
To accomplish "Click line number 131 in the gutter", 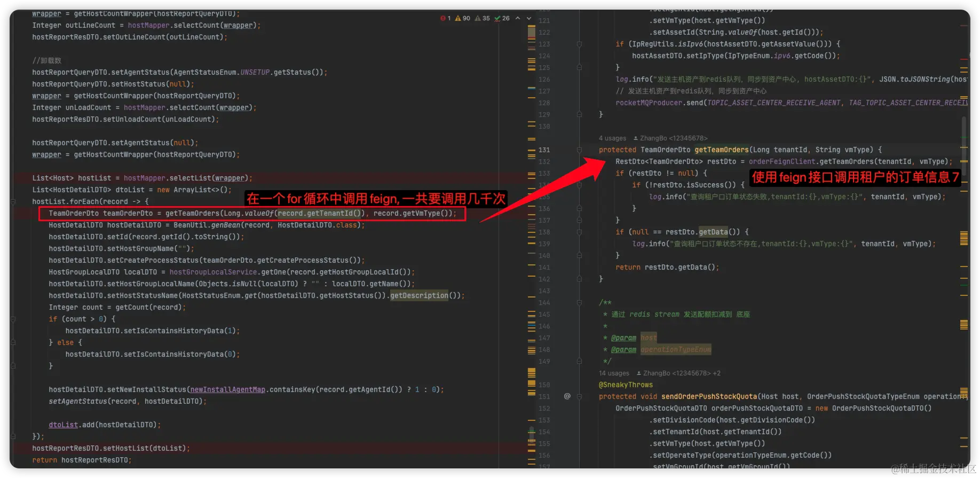I will tap(544, 150).
